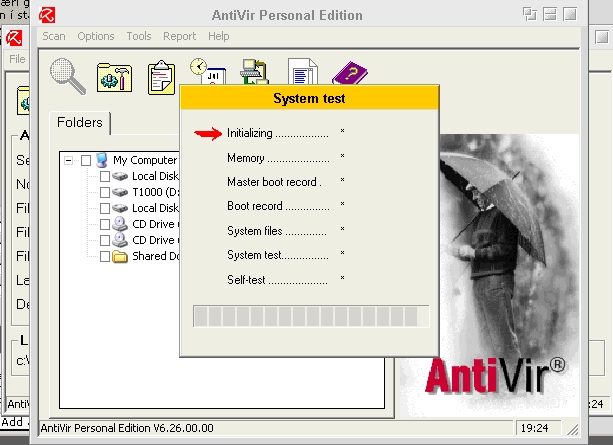Click the Shared Documents folder icon
This screenshot has height=445, width=613.
click(120, 256)
